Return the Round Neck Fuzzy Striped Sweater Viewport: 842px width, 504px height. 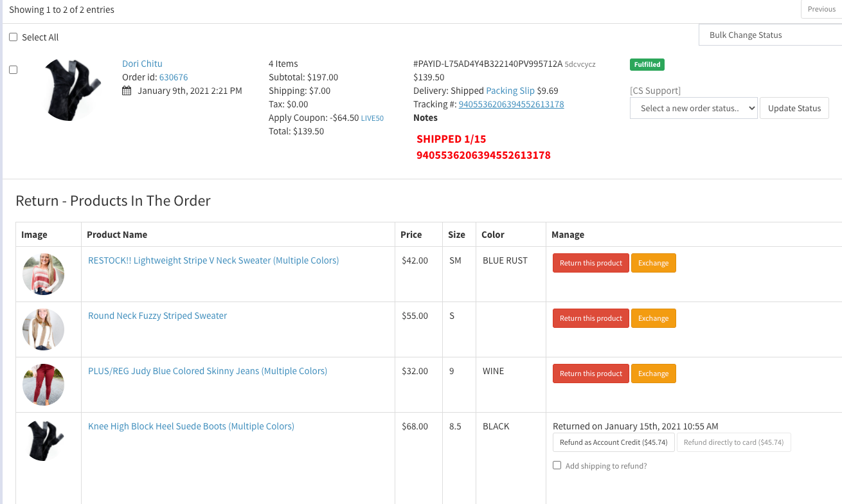pyautogui.click(x=591, y=318)
